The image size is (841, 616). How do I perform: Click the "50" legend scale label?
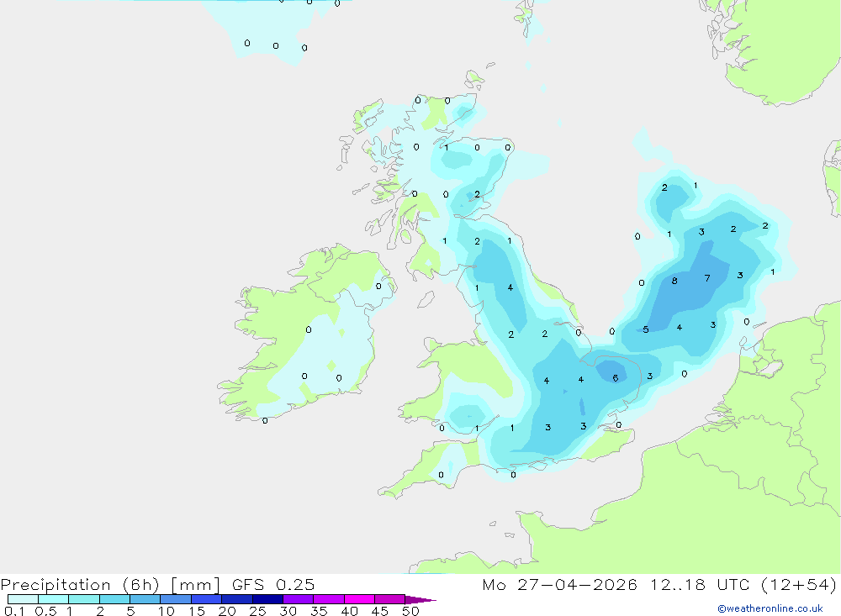[410, 611]
